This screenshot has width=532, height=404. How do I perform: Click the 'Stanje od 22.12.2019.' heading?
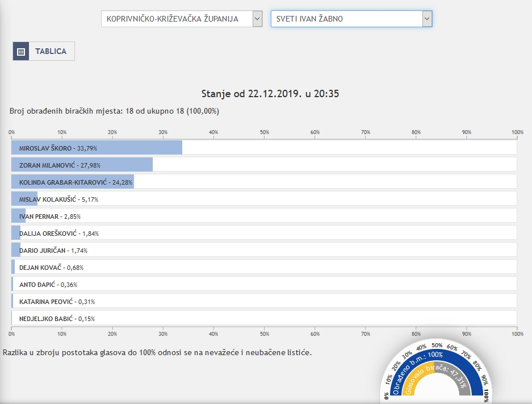(270, 94)
